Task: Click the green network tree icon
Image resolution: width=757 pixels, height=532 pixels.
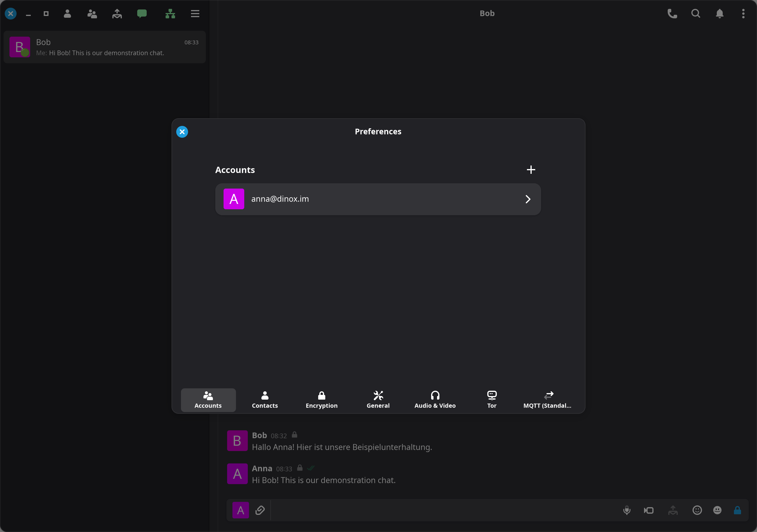Action: [x=170, y=14]
